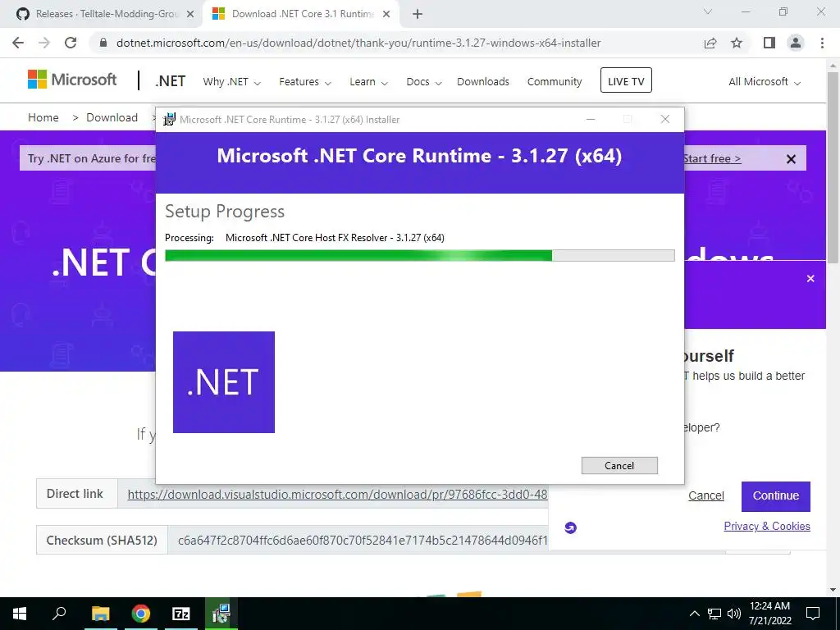
Task: Click the padlock site info icon
Action: pyautogui.click(x=103, y=43)
